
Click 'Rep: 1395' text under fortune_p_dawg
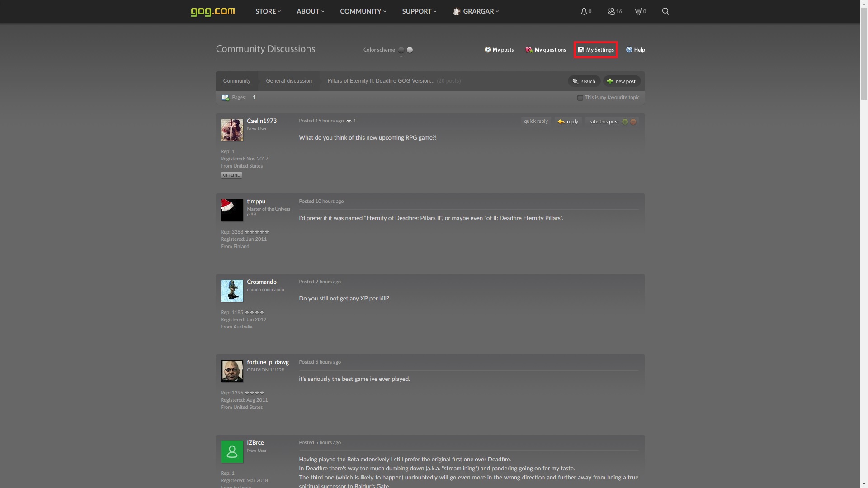coord(232,393)
